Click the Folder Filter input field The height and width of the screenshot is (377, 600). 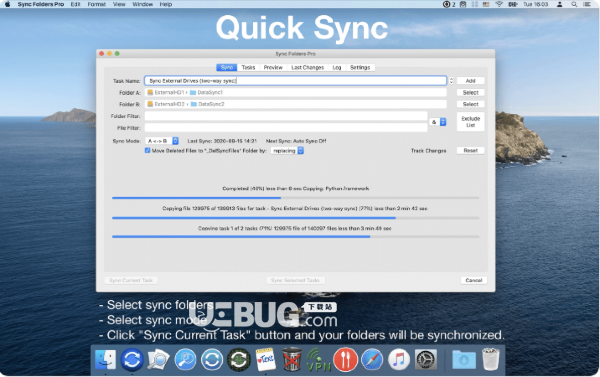286,116
